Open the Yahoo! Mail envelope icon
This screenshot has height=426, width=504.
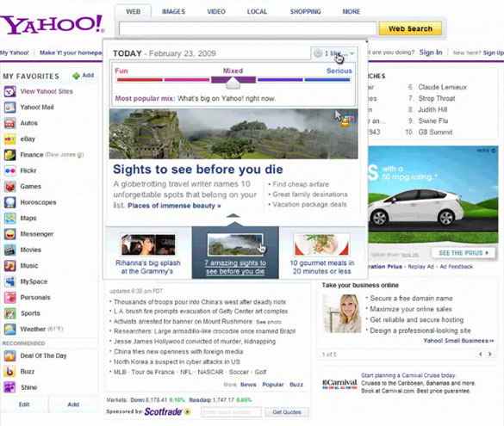(x=10, y=108)
